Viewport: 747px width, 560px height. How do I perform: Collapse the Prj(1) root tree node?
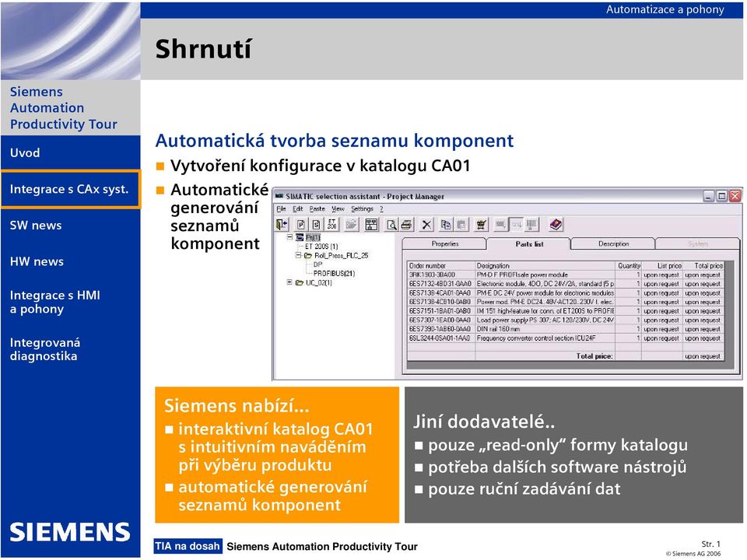(x=289, y=236)
